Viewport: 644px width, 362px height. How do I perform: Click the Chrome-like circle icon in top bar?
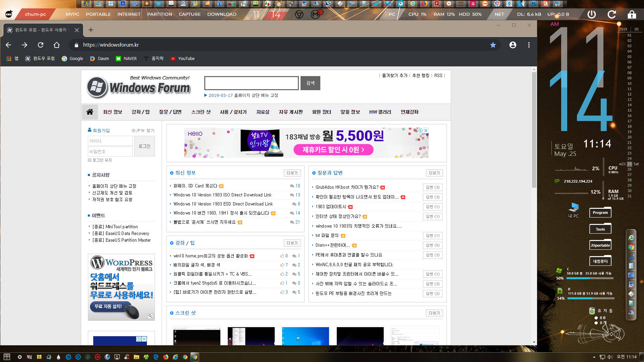(299, 14)
